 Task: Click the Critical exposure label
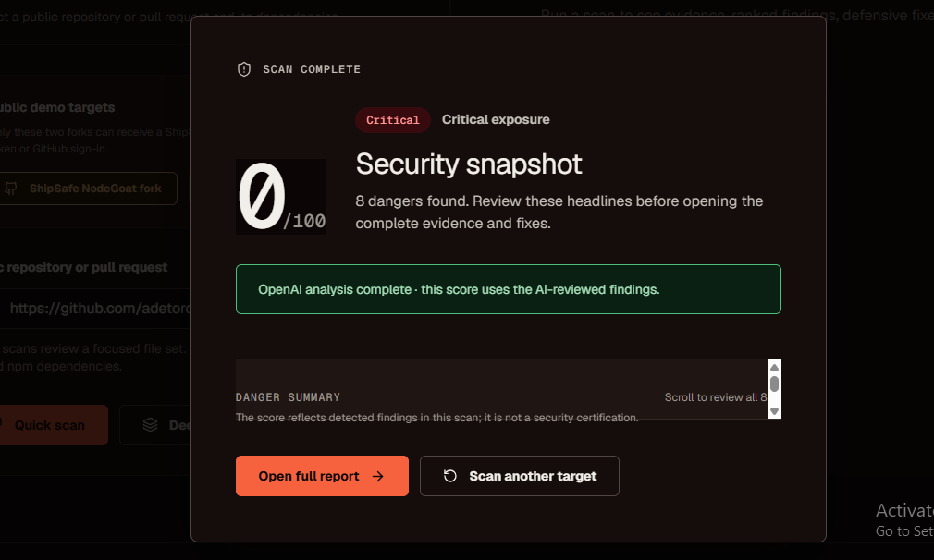[496, 119]
